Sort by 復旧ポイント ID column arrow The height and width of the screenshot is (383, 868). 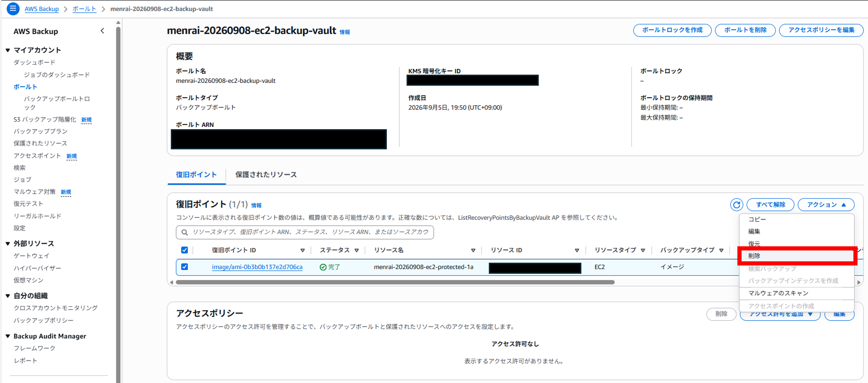click(302, 250)
